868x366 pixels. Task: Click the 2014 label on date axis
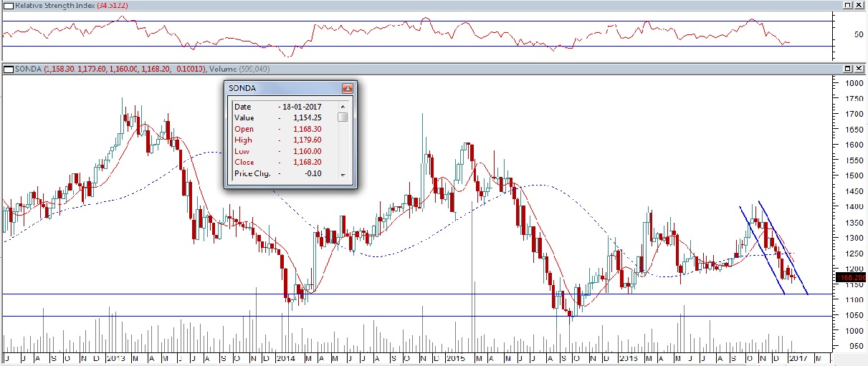[x=285, y=357]
